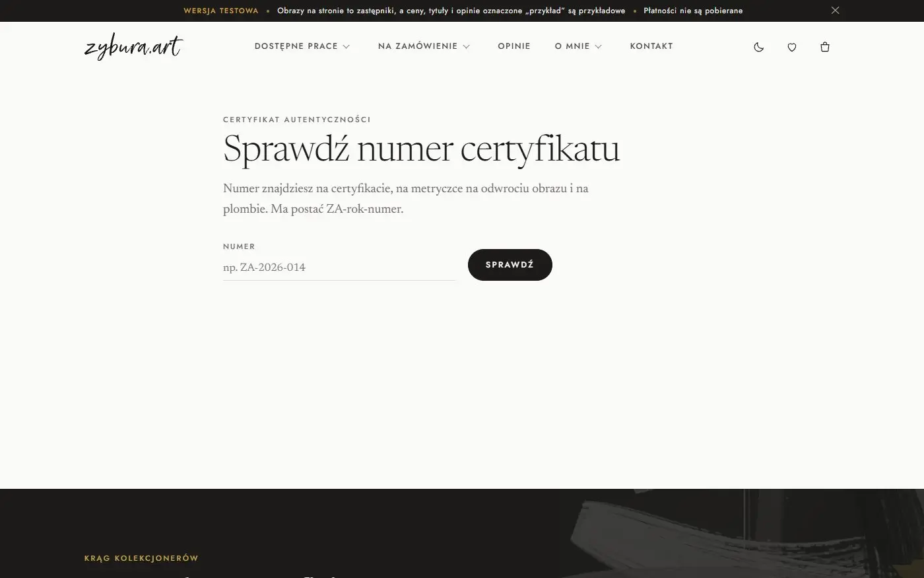Click the Płatności nie są pobierane notice
Screen dimensions: 924x578
[693, 11]
